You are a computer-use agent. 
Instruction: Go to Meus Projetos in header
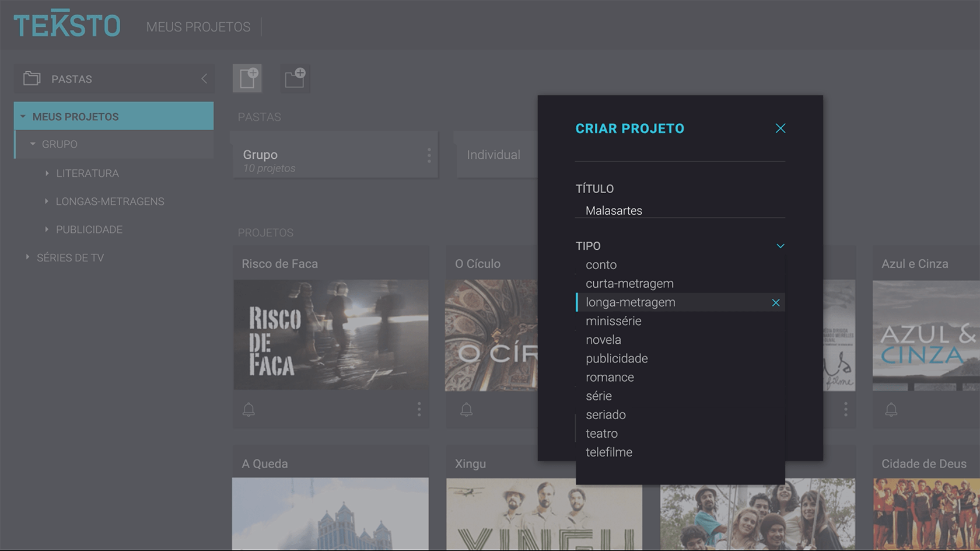click(198, 27)
